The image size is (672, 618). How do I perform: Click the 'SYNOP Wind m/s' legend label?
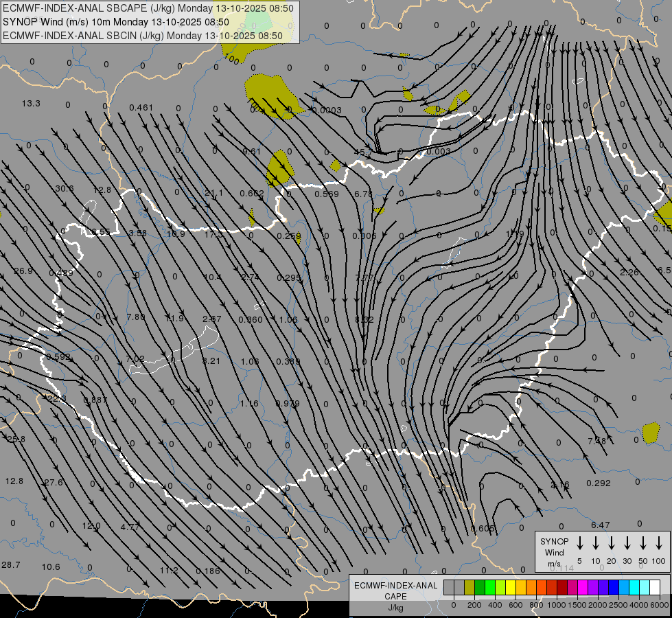click(x=554, y=552)
